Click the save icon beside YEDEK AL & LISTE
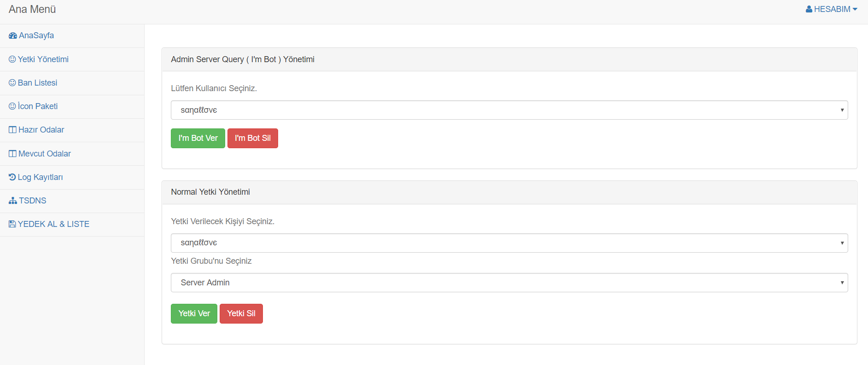The height and width of the screenshot is (365, 868). (x=12, y=224)
